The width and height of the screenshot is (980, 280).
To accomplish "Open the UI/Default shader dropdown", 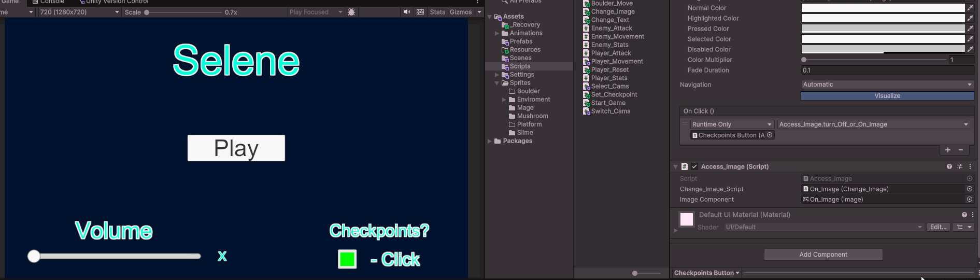I will coord(824,227).
